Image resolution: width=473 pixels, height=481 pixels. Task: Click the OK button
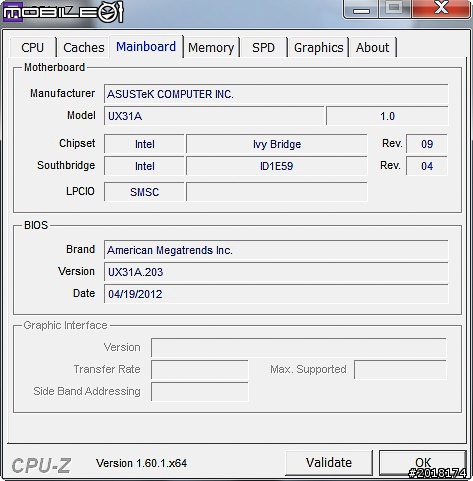coord(423,463)
